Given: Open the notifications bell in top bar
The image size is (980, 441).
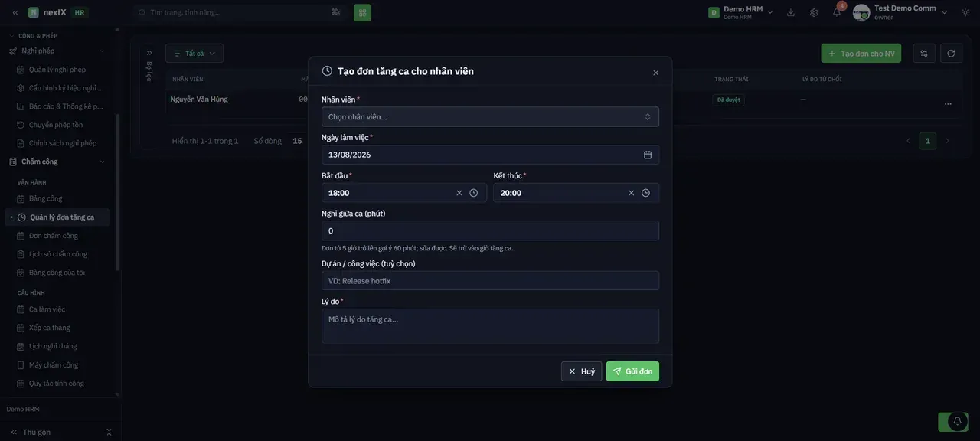Looking at the screenshot, I should [x=837, y=12].
